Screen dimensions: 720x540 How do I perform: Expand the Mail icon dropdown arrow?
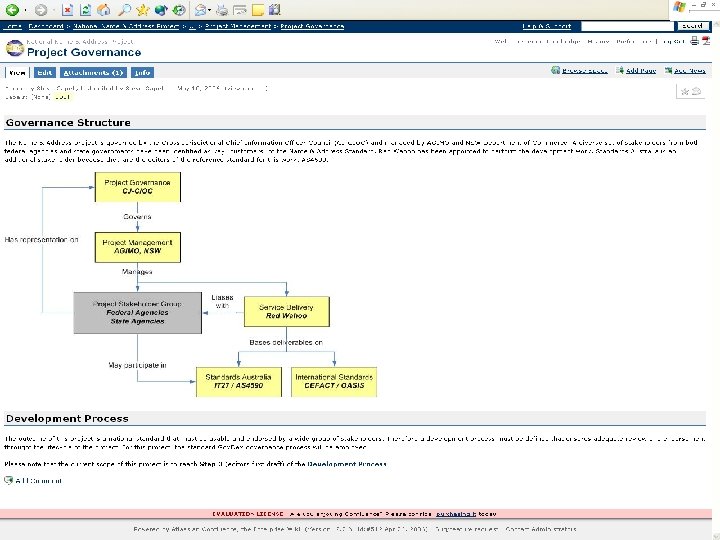[x=209, y=10]
